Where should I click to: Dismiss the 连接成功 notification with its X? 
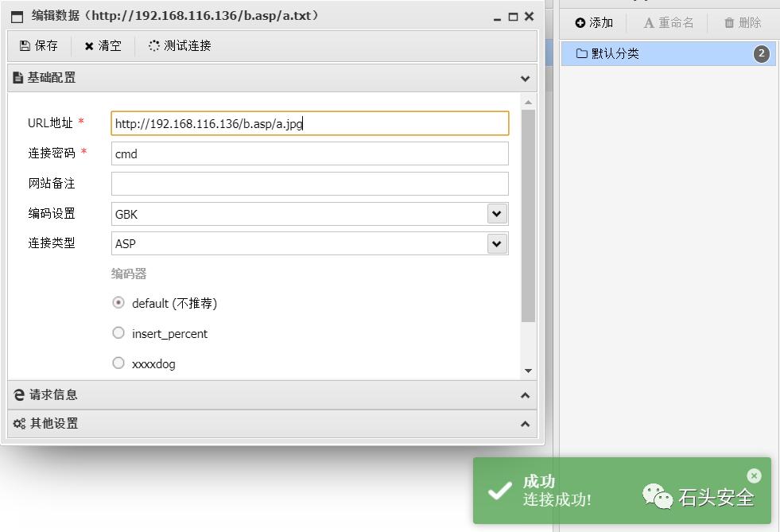(754, 476)
